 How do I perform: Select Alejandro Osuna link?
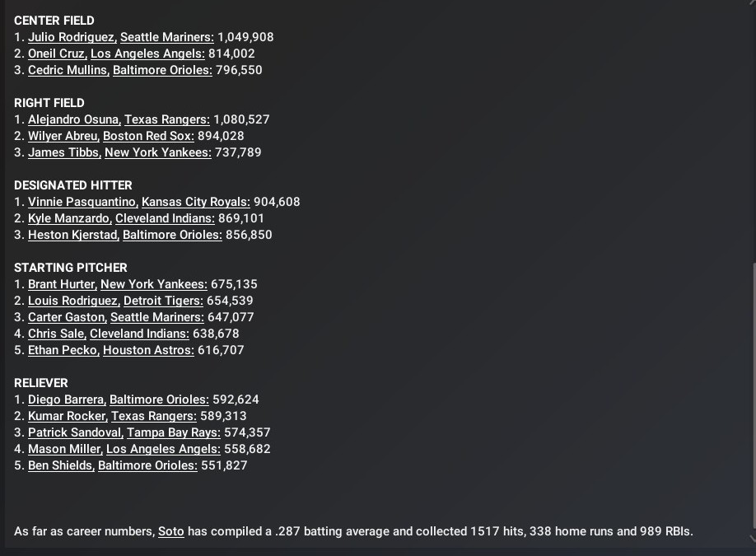(73, 119)
